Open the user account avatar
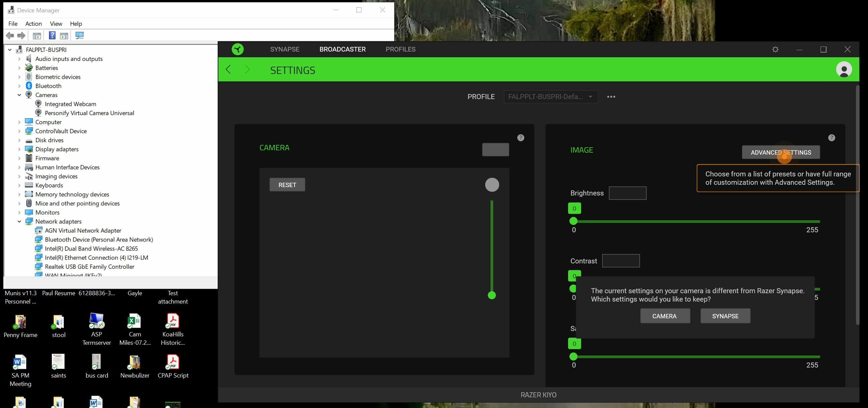The image size is (868, 408). click(x=844, y=70)
